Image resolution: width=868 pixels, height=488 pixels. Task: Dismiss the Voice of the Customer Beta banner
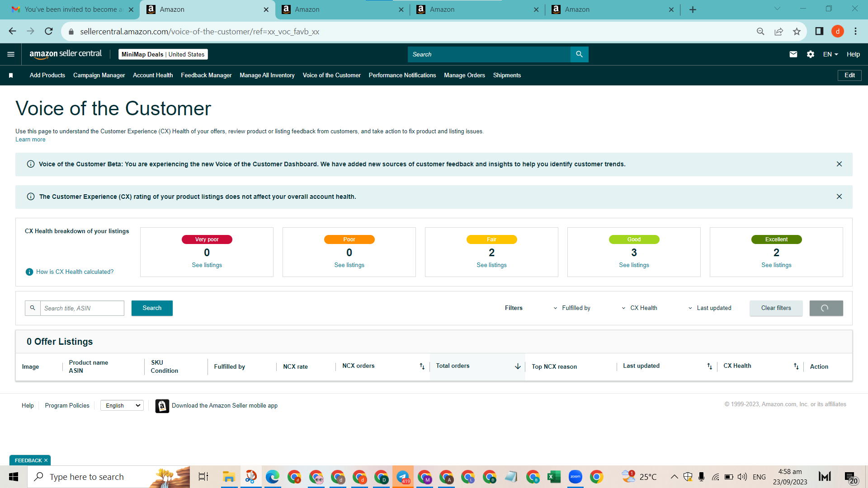(x=839, y=164)
